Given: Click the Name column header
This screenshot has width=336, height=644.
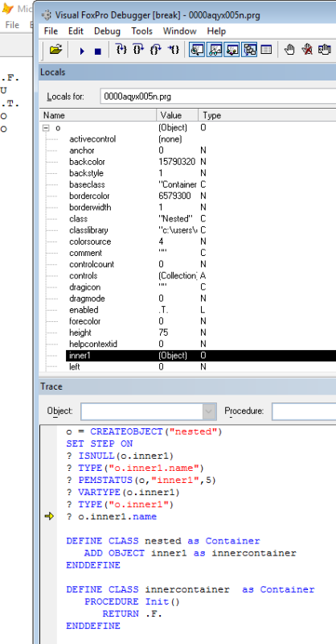Looking at the screenshot, I should click(98, 115).
